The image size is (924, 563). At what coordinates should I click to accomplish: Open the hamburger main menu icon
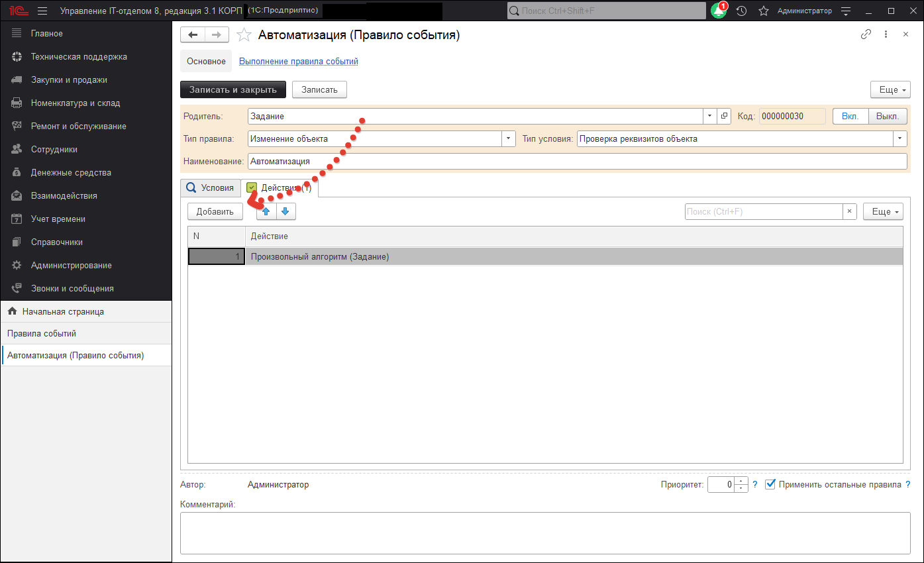point(42,11)
